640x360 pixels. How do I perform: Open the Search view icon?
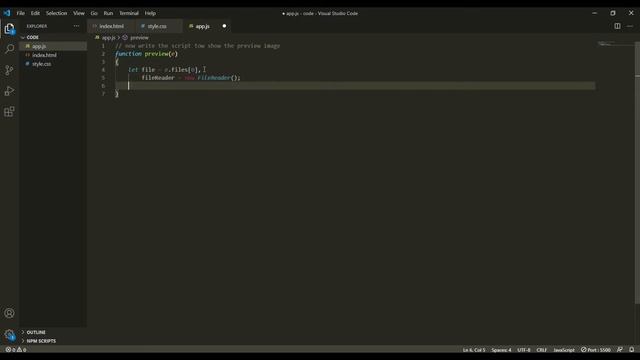point(9,49)
